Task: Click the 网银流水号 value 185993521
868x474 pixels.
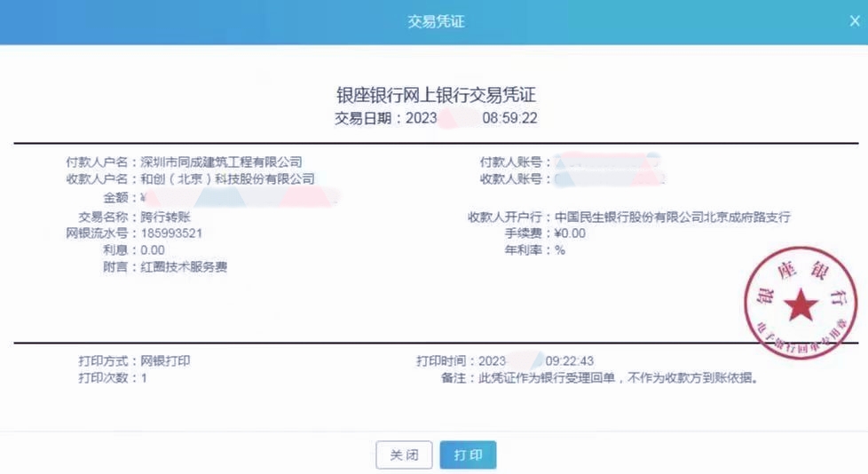Action: pyautogui.click(x=171, y=233)
